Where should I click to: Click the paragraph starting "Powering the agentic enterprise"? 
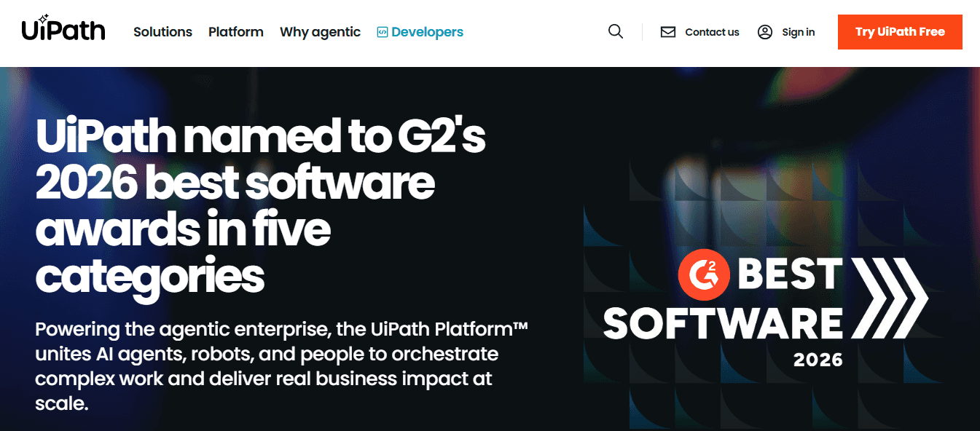[281, 365]
